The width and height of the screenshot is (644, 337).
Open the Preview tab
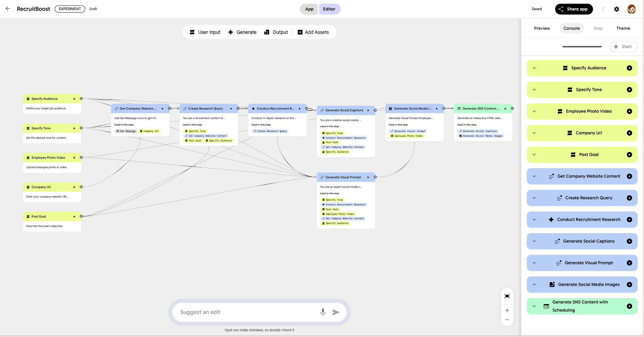click(542, 28)
